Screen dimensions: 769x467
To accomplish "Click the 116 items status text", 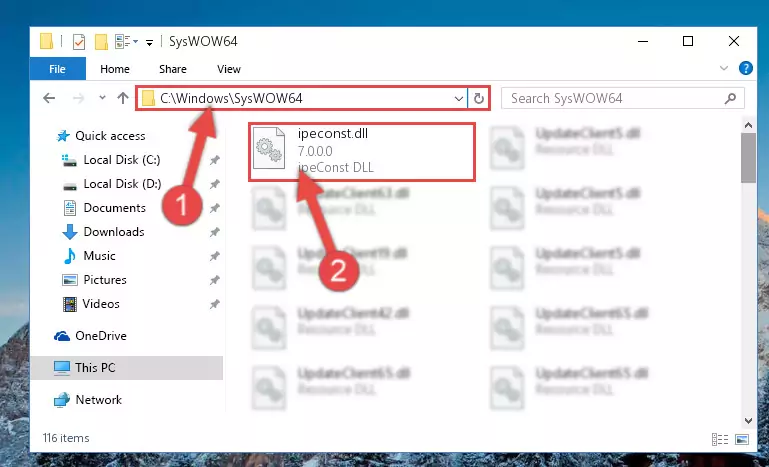I will tap(66, 438).
